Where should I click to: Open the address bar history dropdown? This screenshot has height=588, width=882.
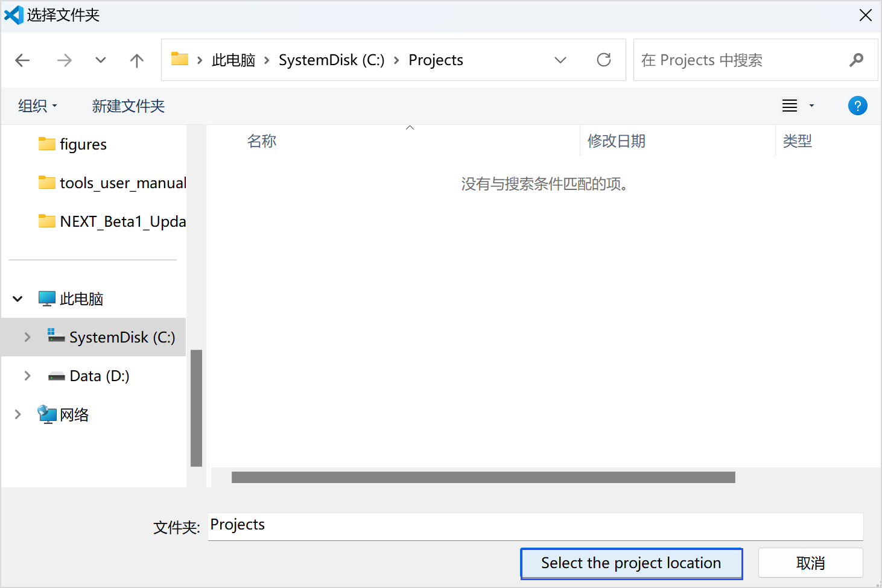point(560,60)
